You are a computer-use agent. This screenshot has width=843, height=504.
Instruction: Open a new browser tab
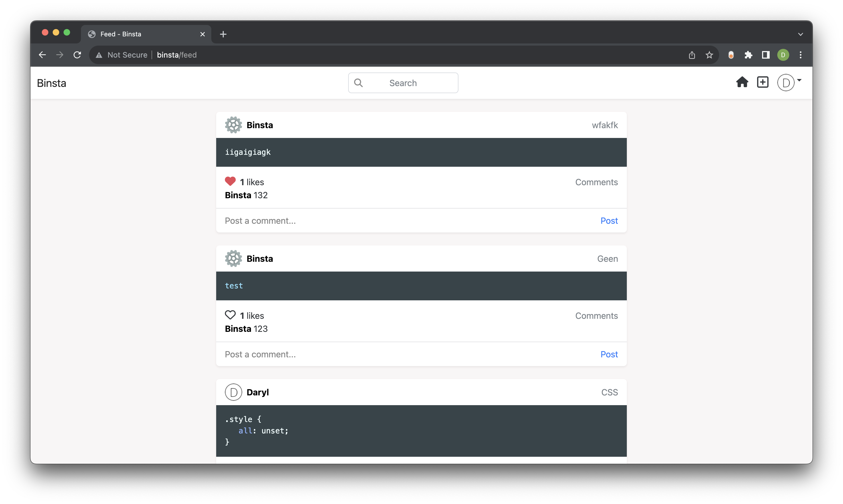(x=223, y=34)
